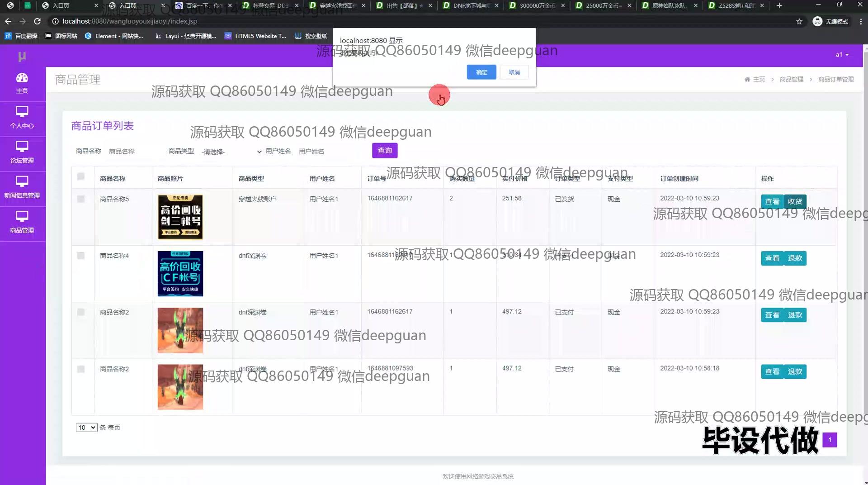Open the 10 per-page dropdown

pyautogui.click(x=86, y=428)
